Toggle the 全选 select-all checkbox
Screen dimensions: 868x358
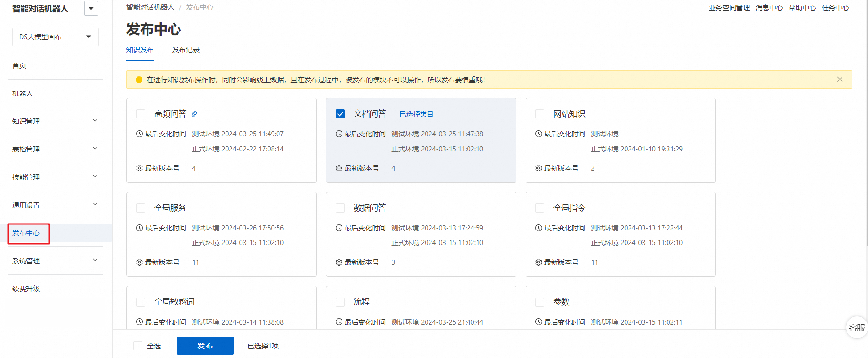pyautogui.click(x=138, y=346)
